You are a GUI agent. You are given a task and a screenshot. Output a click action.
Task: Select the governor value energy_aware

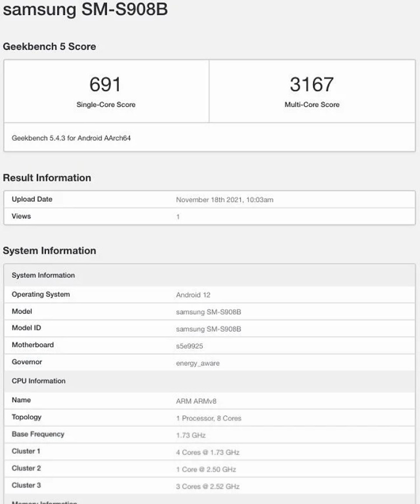coord(198,363)
